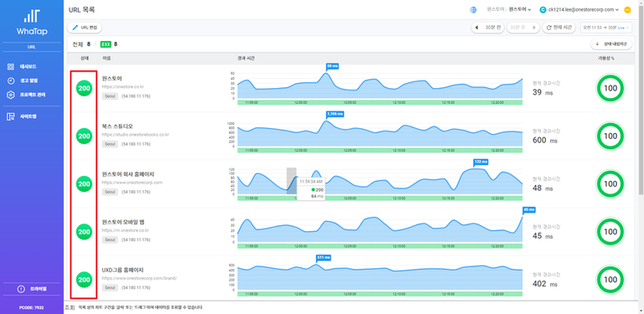Open the 경고 알림 alert clock icon
The image size is (644, 314).
11,80
